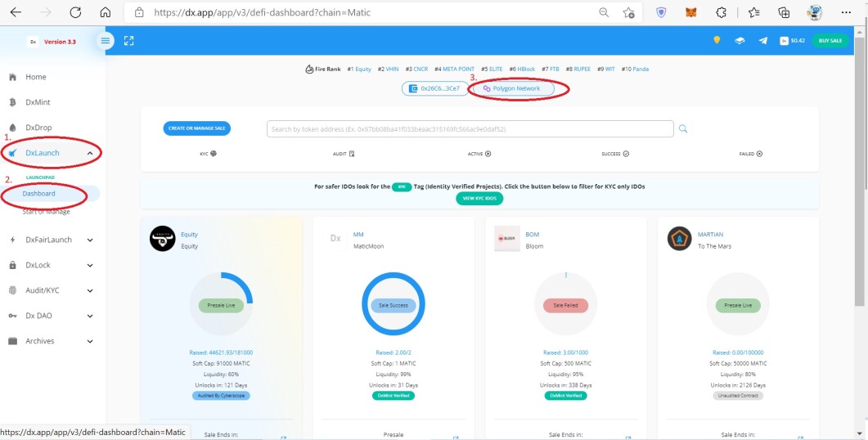This screenshot has width=868, height=440.
Task: Click the fullscreen expand icon
Action: coord(129,40)
